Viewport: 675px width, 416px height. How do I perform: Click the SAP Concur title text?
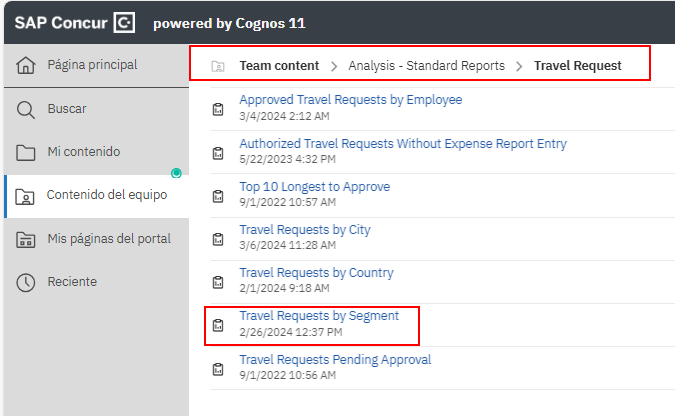pos(61,23)
